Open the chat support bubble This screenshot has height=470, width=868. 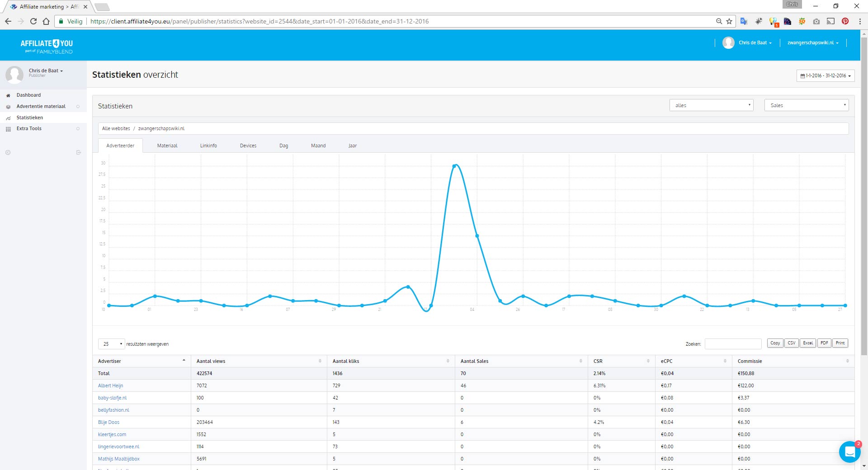click(849, 451)
